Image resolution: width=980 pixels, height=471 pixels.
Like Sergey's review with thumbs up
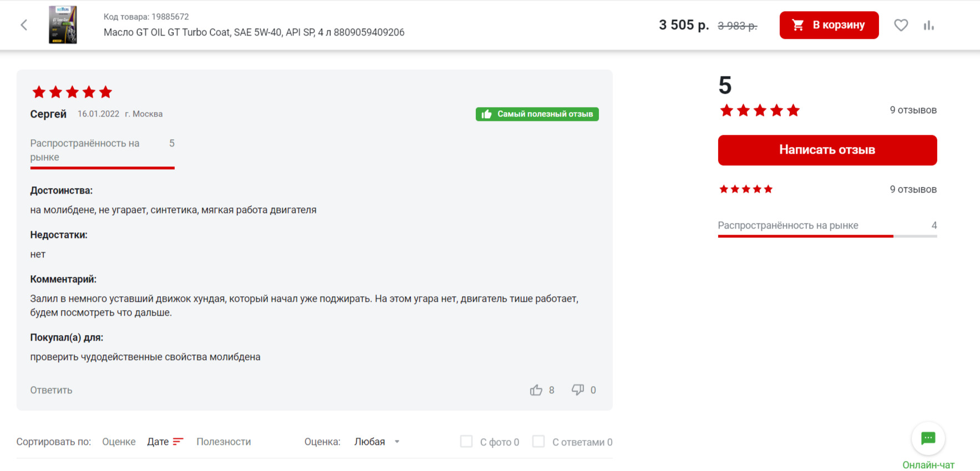pyautogui.click(x=536, y=390)
